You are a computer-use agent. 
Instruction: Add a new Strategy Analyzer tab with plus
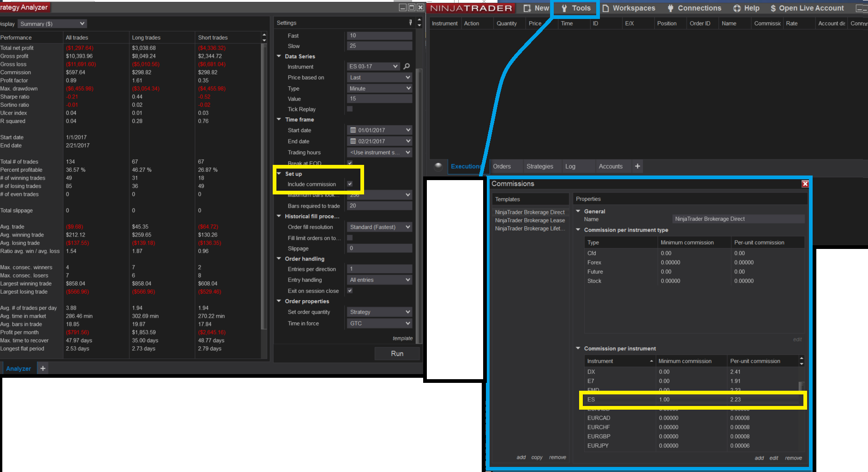(43, 368)
